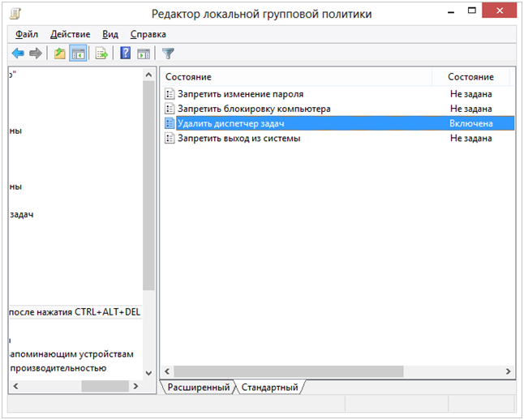Select the Запретить выход из системы policy

click(238, 138)
